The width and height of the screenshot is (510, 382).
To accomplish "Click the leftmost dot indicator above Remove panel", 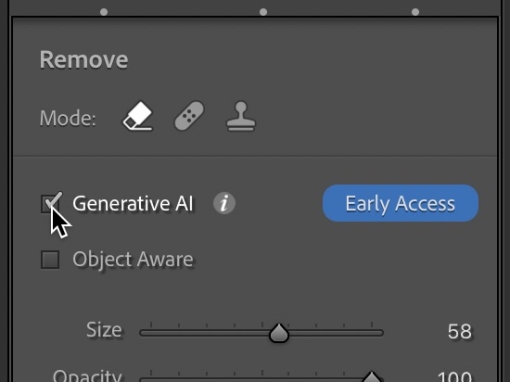I will tap(104, 12).
